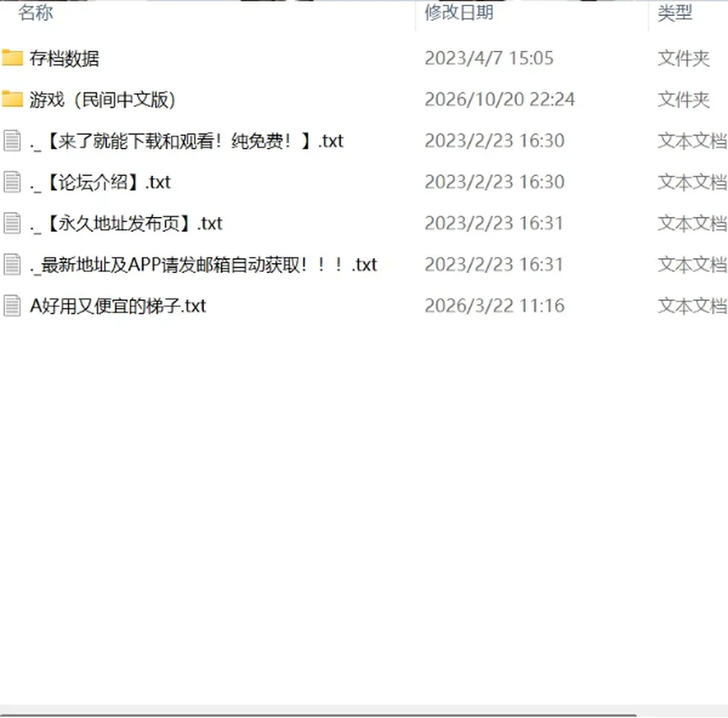Click the date 2023/4/7 15:05
The width and height of the screenshot is (728, 718).
pos(489,58)
